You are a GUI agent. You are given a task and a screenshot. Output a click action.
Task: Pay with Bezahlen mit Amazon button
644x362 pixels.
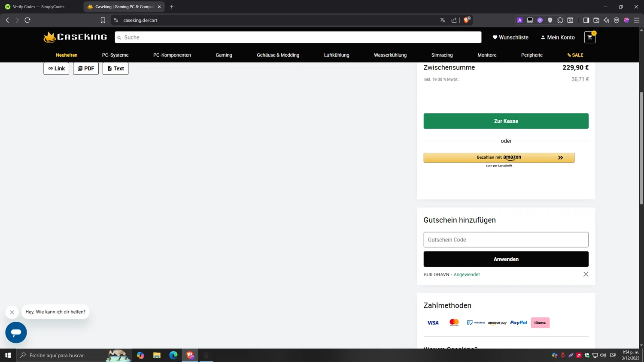[499, 157]
